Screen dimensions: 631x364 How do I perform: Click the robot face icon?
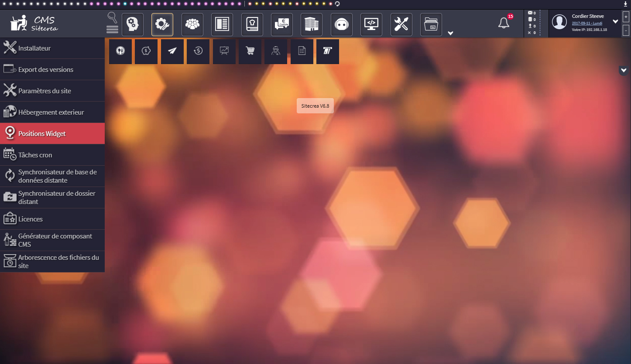[341, 24]
